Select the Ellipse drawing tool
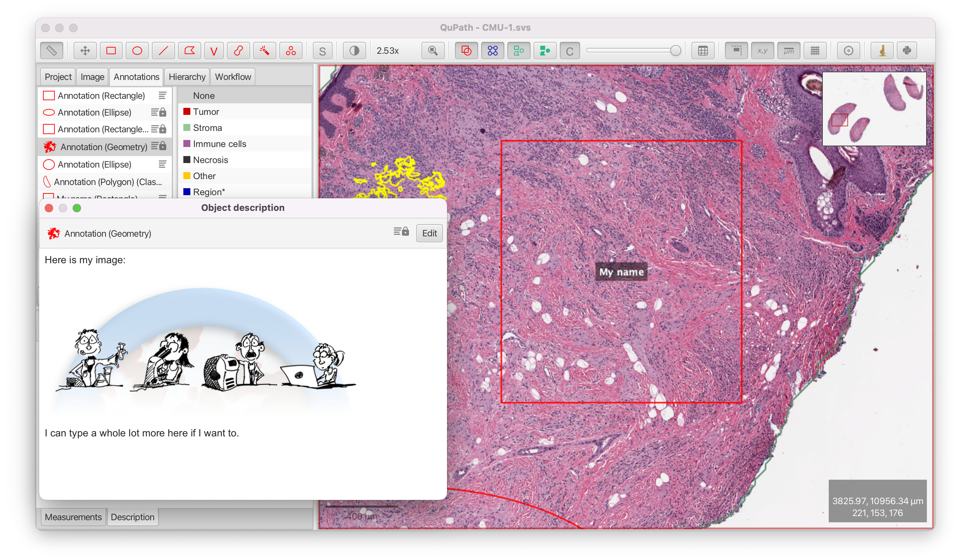The image size is (959, 560). pyautogui.click(x=137, y=51)
